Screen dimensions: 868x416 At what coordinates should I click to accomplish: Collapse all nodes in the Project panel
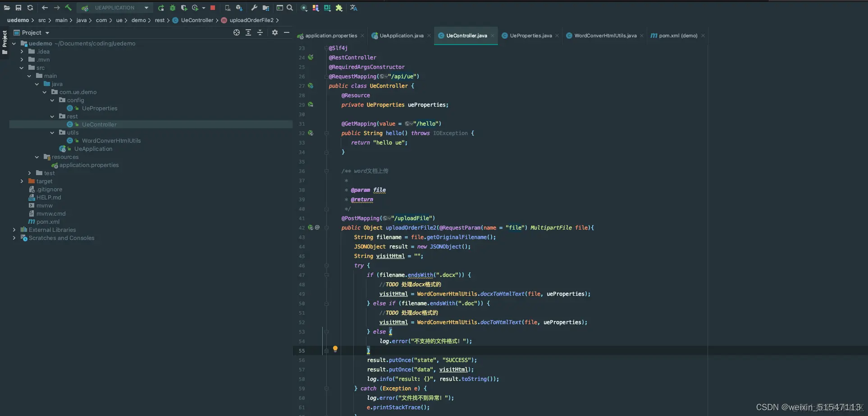260,32
